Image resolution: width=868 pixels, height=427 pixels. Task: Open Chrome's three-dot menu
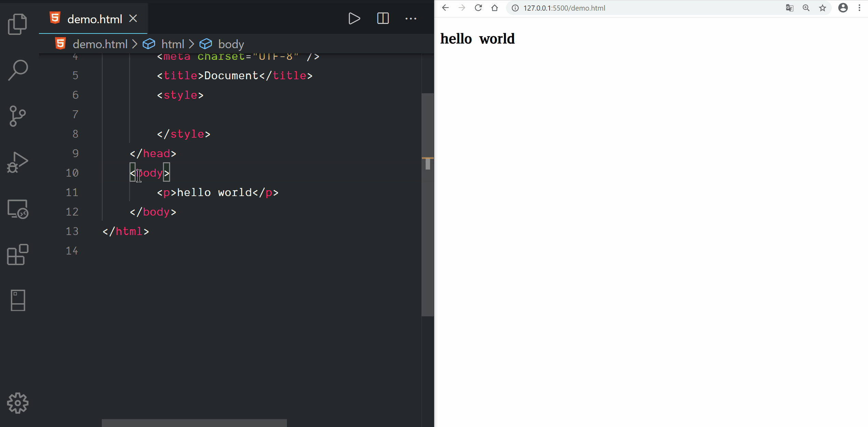(859, 8)
